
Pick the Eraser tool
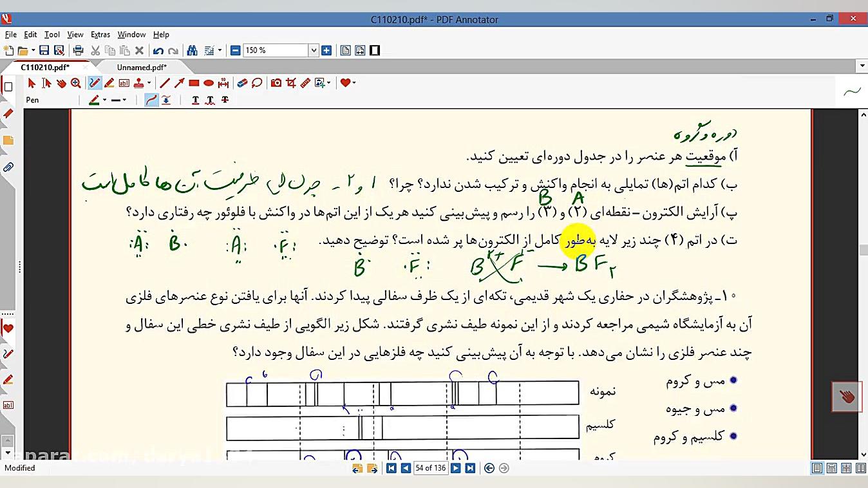[x=240, y=83]
